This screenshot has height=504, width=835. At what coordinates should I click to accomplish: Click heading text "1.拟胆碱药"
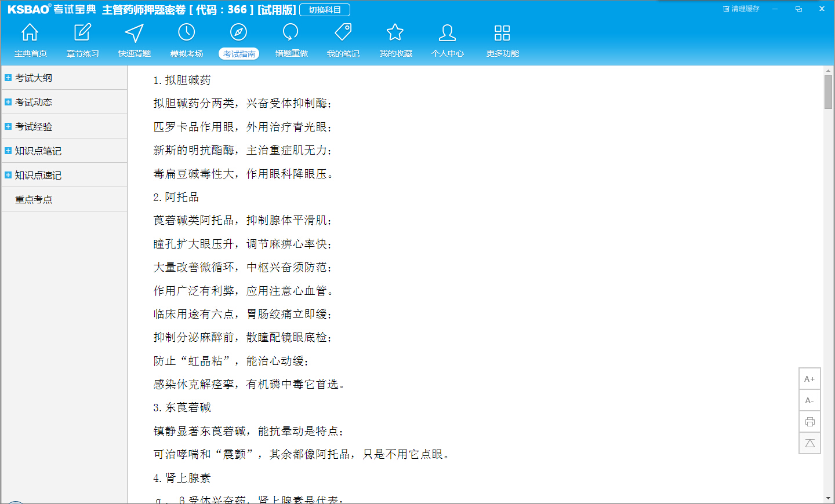pyautogui.click(x=182, y=80)
